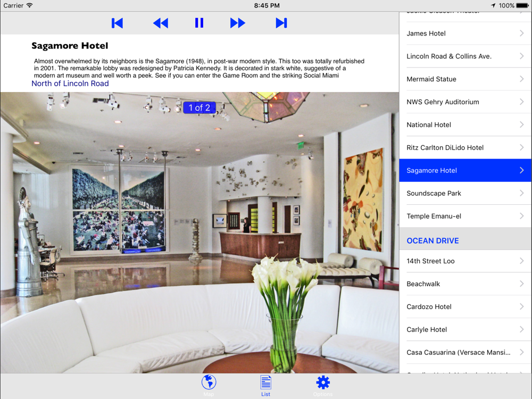The width and height of the screenshot is (532, 399).
Task: Select NWS Gehry Auditorium
Action: point(465,102)
